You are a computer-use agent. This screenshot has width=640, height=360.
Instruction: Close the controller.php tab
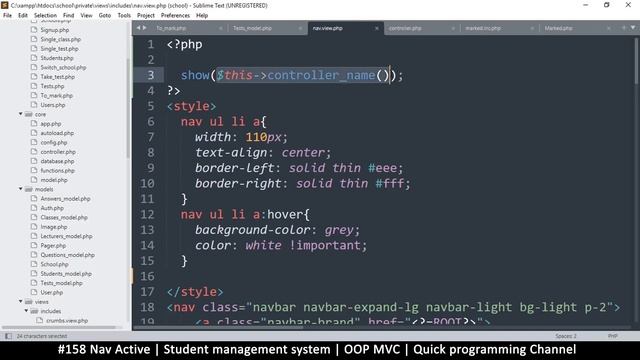tap(453, 28)
